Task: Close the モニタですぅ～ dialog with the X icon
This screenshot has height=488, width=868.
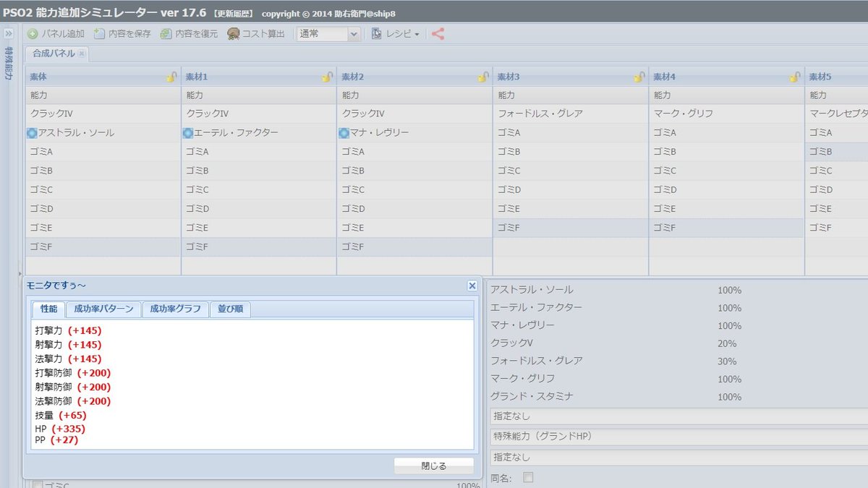Action: click(x=472, y=286)
